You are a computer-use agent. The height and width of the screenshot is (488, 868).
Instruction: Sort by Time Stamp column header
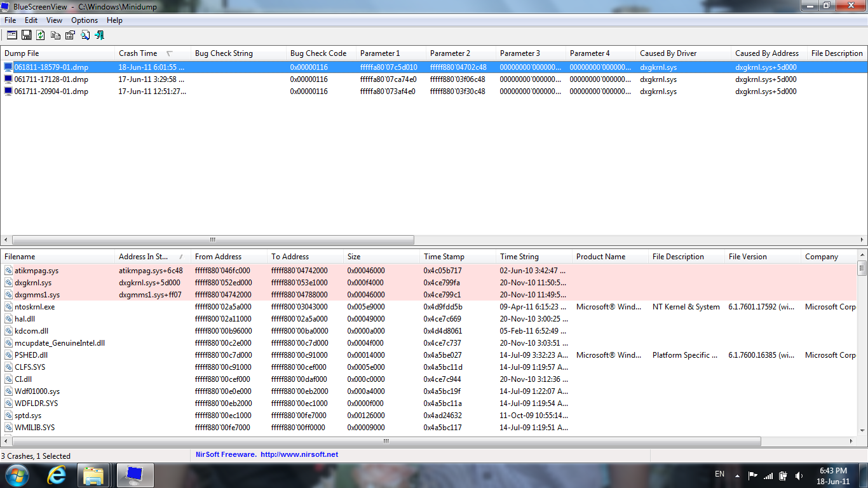[x=458, y=257]
